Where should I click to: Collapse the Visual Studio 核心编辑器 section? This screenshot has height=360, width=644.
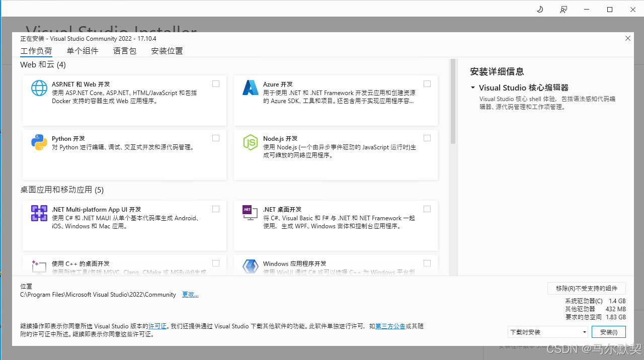point(473,88)
